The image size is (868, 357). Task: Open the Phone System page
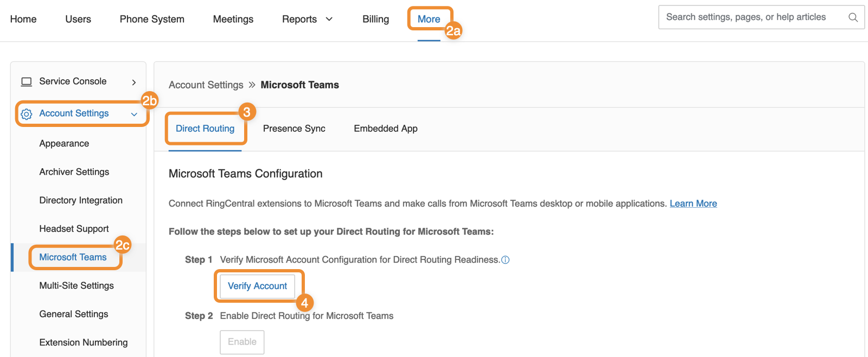[152, 19]
